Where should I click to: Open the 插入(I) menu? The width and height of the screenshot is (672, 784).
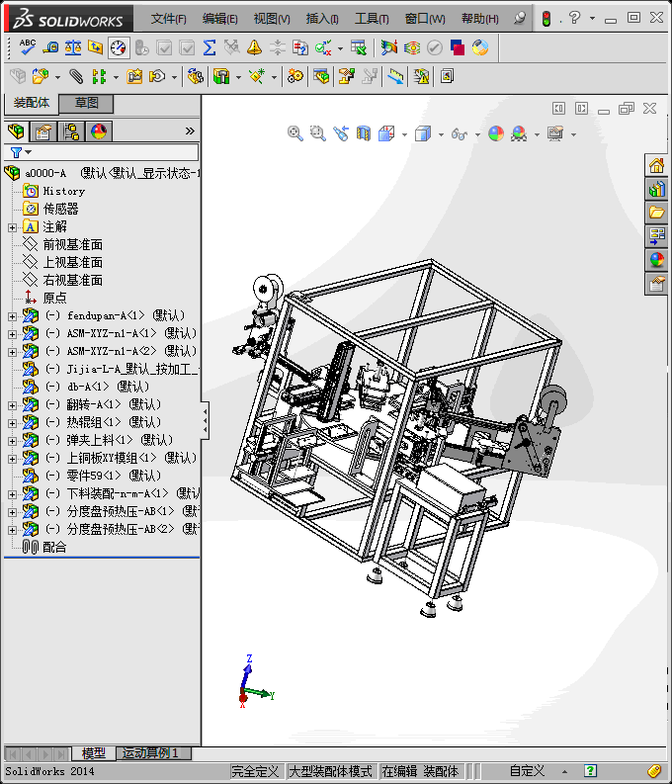click(x=322, y=19)
